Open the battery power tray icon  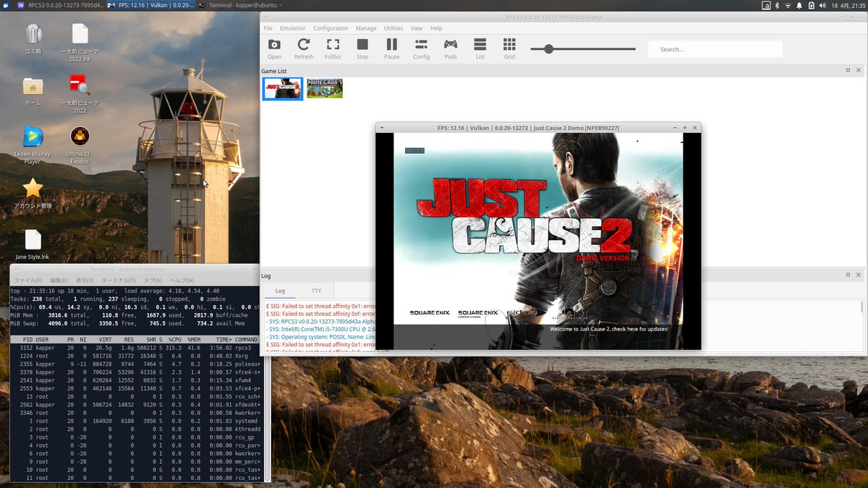pyautogui.click(x=812, y=5)
